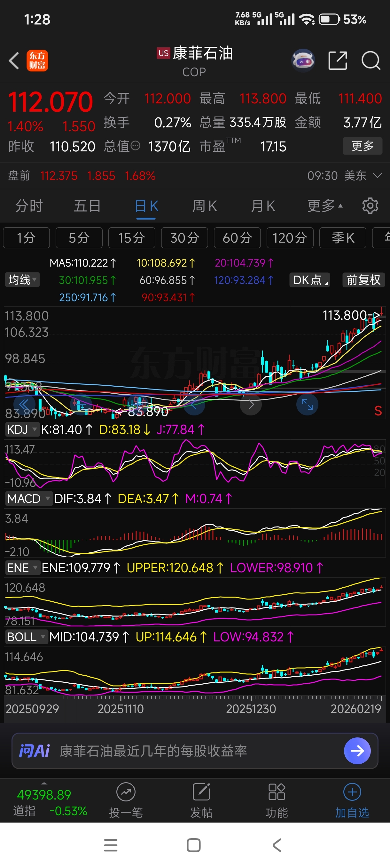Select the 日K tab
The width and height of the screenshot is (390, 868).
point(146,206)
